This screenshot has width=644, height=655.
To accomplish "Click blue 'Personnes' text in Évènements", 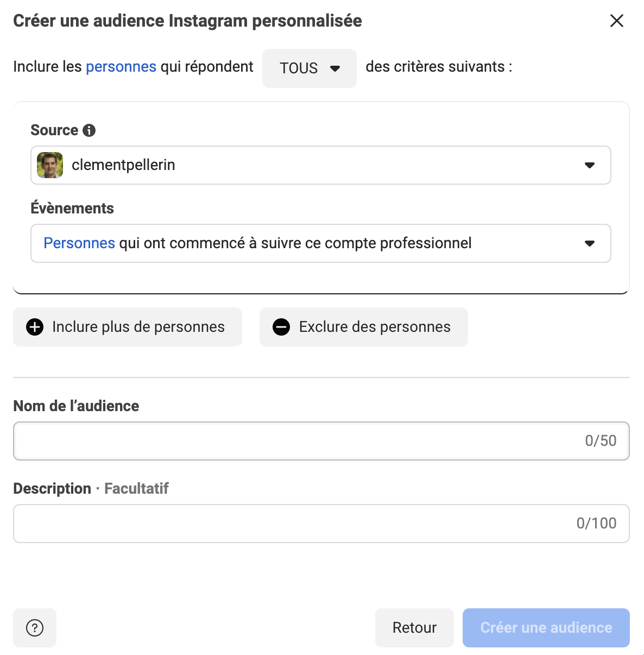I will point(79,243).
